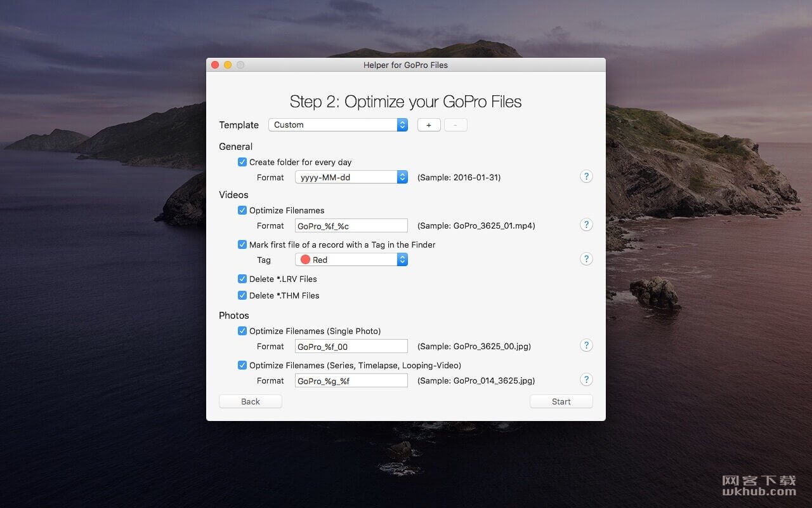Open the yyyy-MM-dd date format dropdown
This screenshot has height=508, width=812.
pos(351,177)
